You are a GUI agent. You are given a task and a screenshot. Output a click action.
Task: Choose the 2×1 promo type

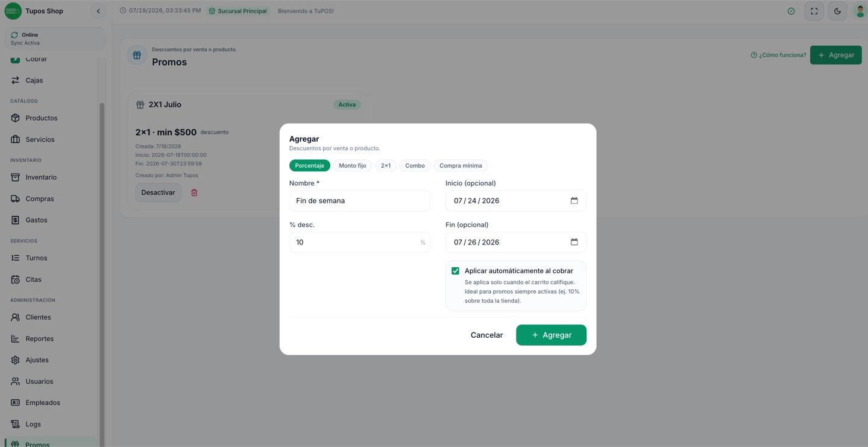pyautogui.click(x=386, y=165)
